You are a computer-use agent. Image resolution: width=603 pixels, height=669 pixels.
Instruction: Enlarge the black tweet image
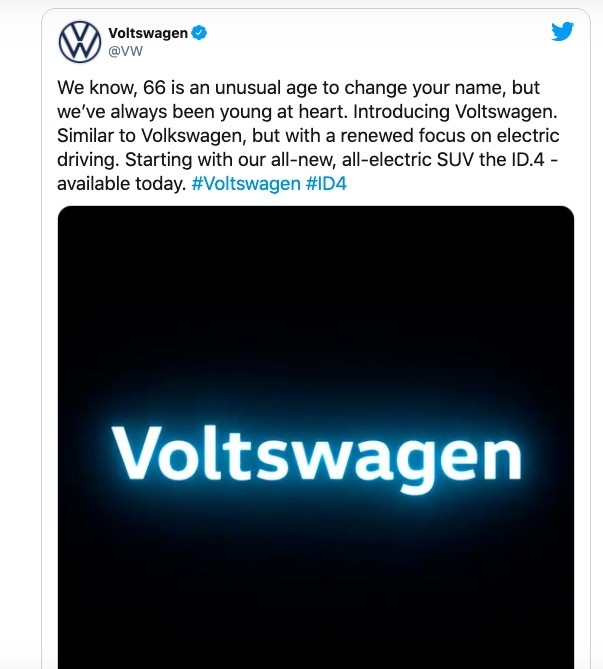click(316, 300)
